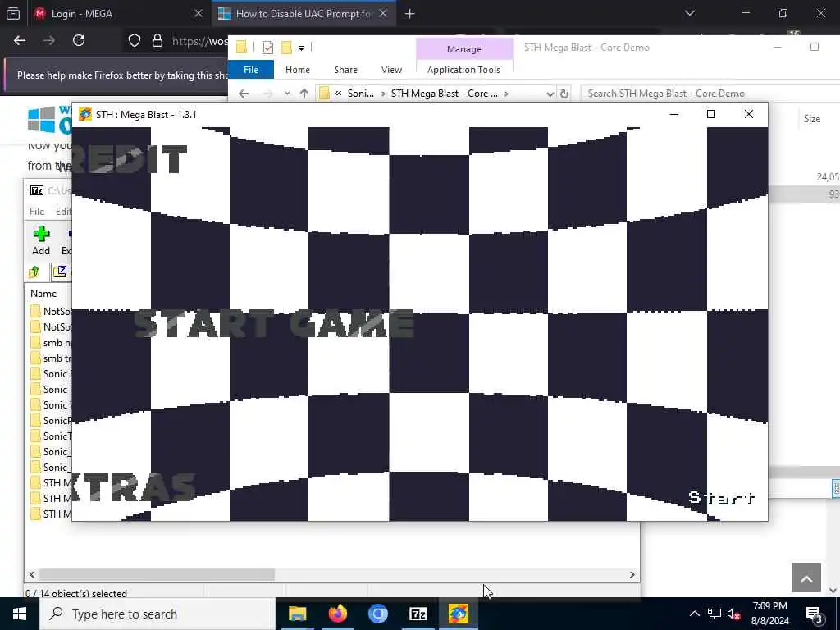This screenshot has height=630, width=840.
Task: Select the SonicT folder row in 7-Zip
Action: pos(50,436)
